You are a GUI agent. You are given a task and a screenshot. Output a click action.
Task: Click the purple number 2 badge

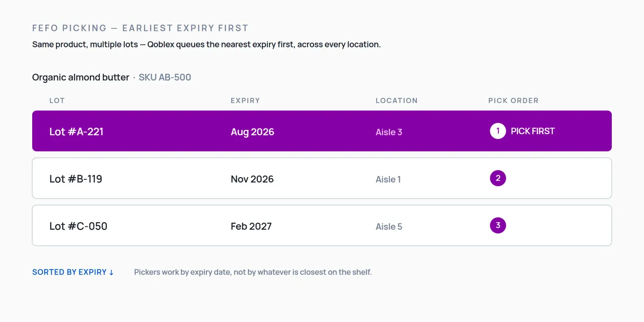(x=498, y=178)
